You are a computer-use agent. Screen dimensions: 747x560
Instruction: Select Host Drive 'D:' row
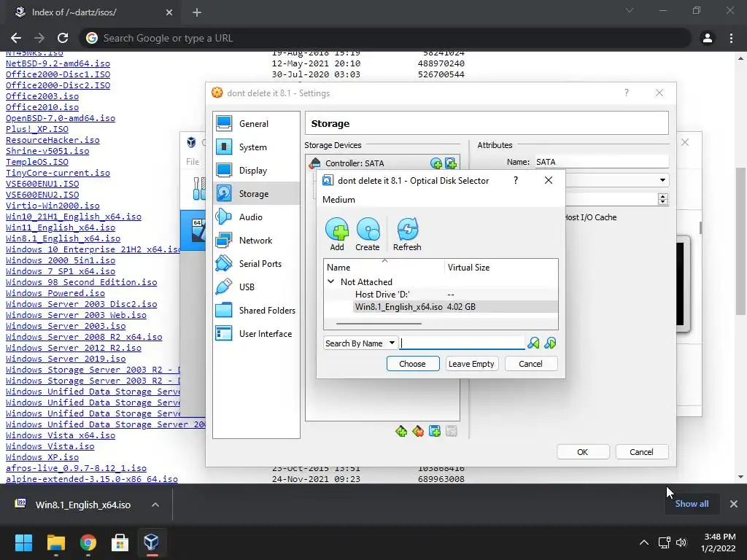441,295
